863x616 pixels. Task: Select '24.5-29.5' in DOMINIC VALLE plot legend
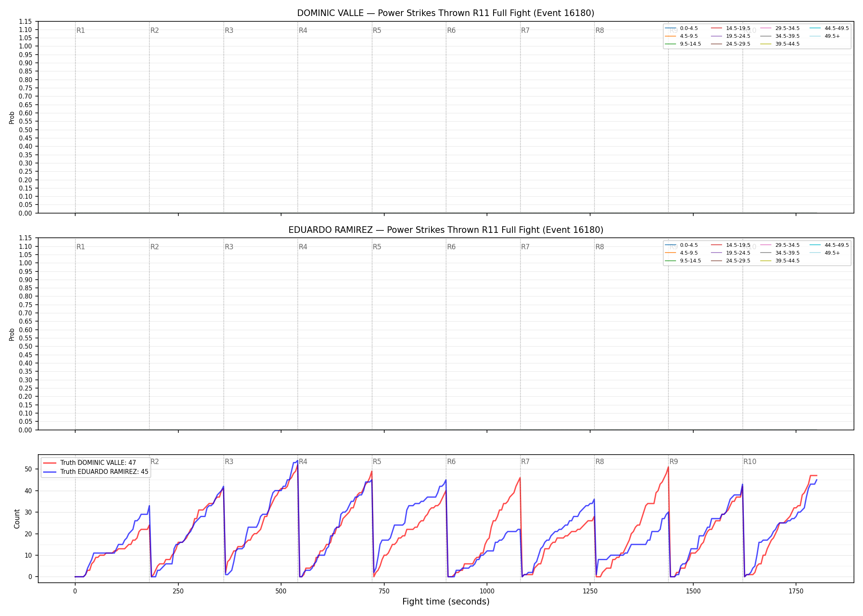pyautogui.click(x=738, y=44)
